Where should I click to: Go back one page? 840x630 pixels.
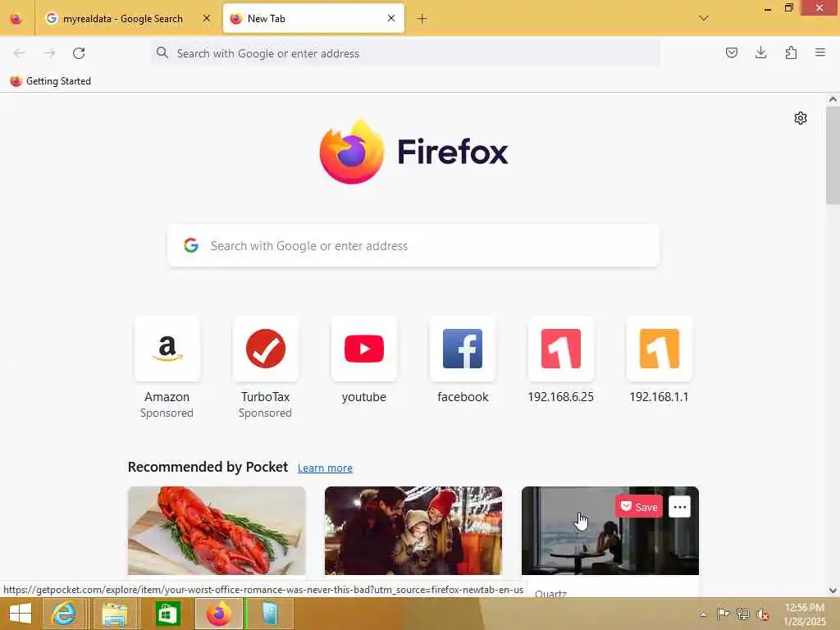pos(20,53)
